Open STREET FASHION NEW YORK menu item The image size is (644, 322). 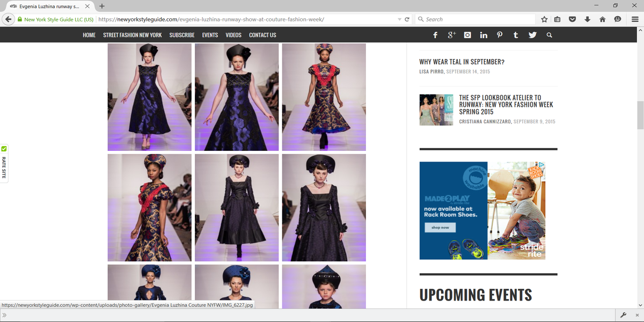point(133,35)
